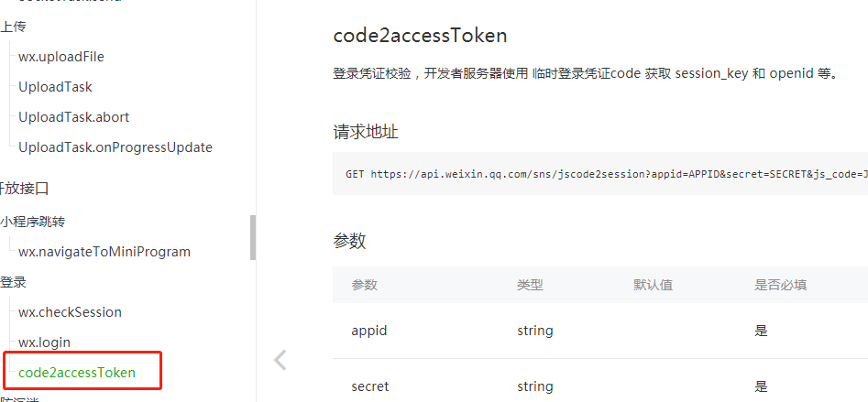
Task: Collapse the 上传 sidebar section
Action: 13,27
